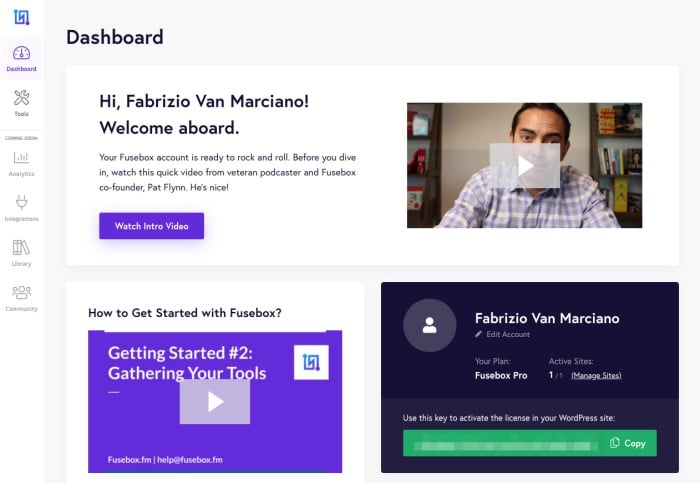Click the Edit Account link

pyautogui.click(x=508, y=334)
